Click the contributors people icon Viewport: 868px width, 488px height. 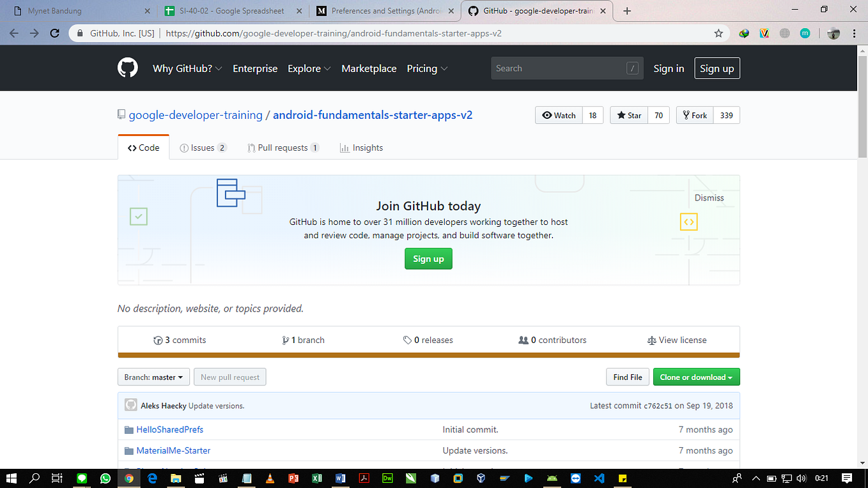tap(525, 340)
